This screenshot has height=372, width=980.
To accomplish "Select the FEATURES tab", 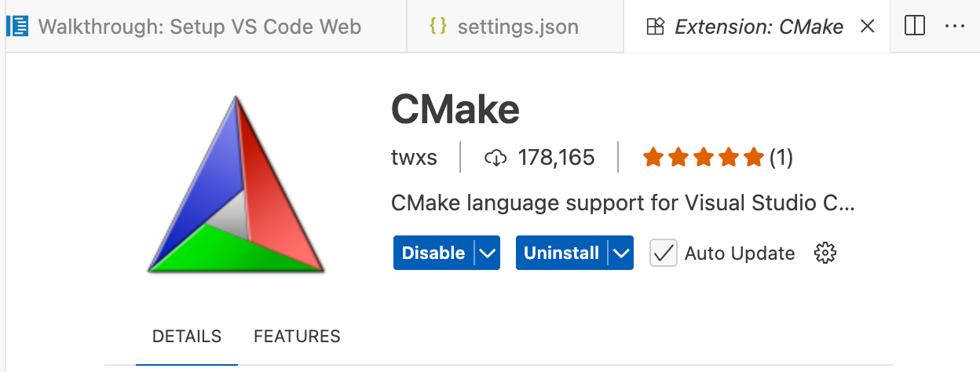I will point(297,337).
